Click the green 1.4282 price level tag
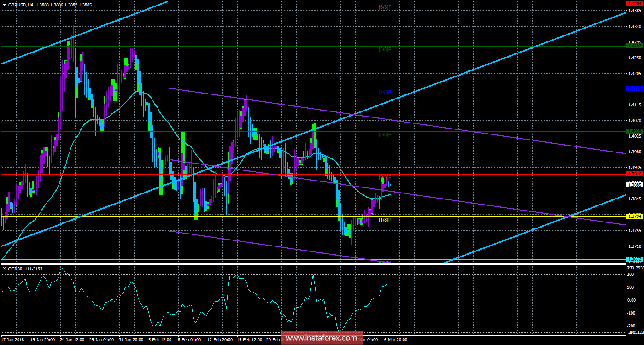 [x=634, y=46]
